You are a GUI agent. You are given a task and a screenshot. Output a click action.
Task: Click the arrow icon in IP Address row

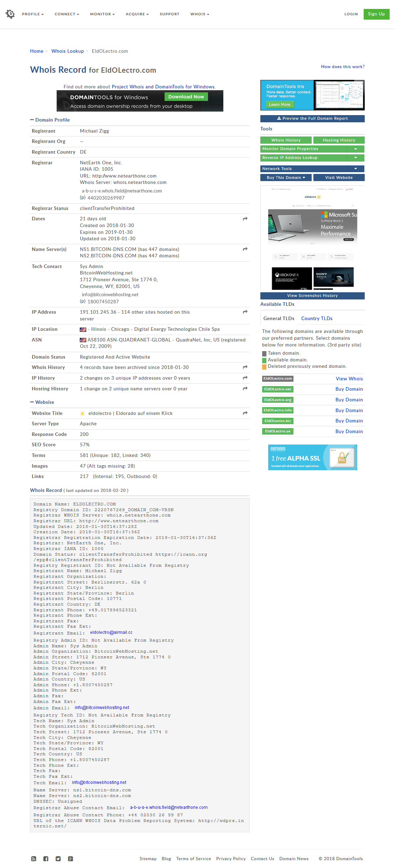click(245, 312)
